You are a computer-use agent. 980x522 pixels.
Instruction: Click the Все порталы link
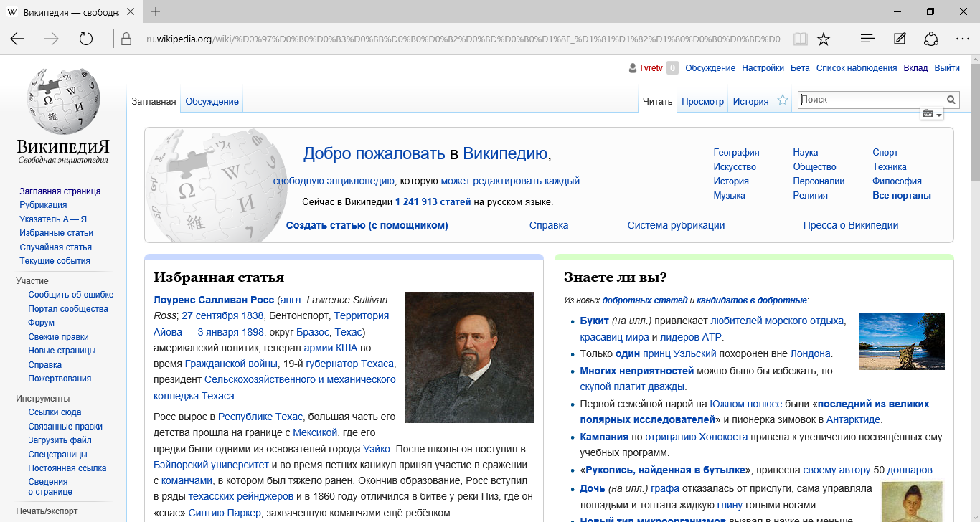click(902, 196)
